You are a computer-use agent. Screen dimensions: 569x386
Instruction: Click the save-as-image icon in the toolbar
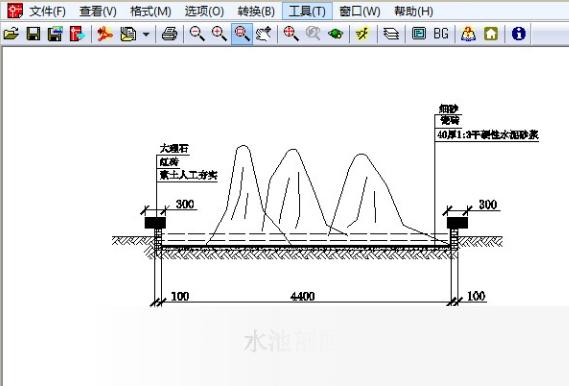pos(55,34)
